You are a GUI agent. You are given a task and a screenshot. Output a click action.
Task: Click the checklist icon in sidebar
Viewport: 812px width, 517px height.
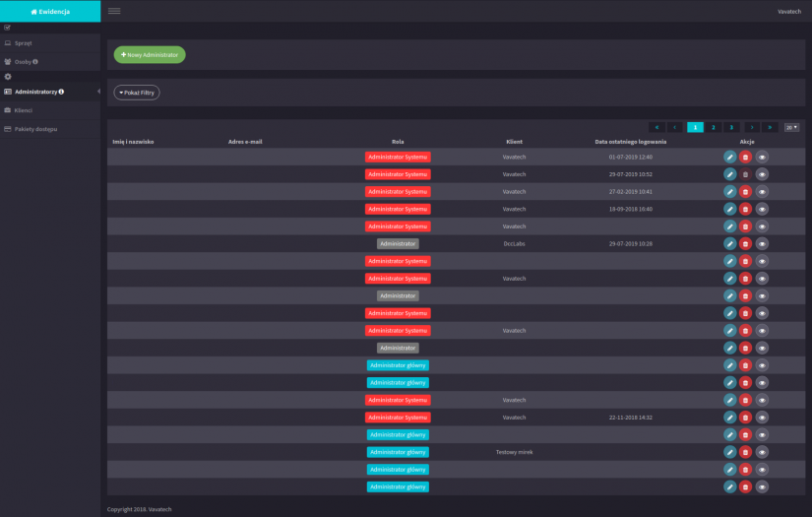point(7,28)
